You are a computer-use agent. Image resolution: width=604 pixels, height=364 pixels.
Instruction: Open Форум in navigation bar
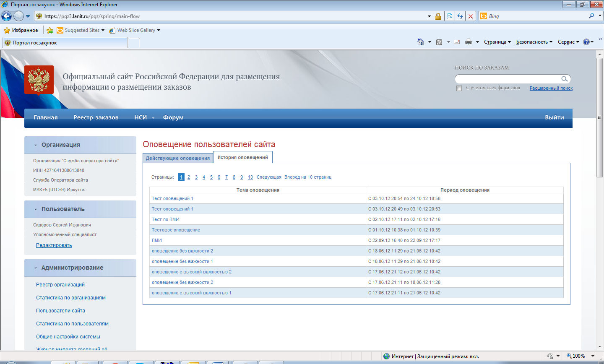click(x=173, y=117)
